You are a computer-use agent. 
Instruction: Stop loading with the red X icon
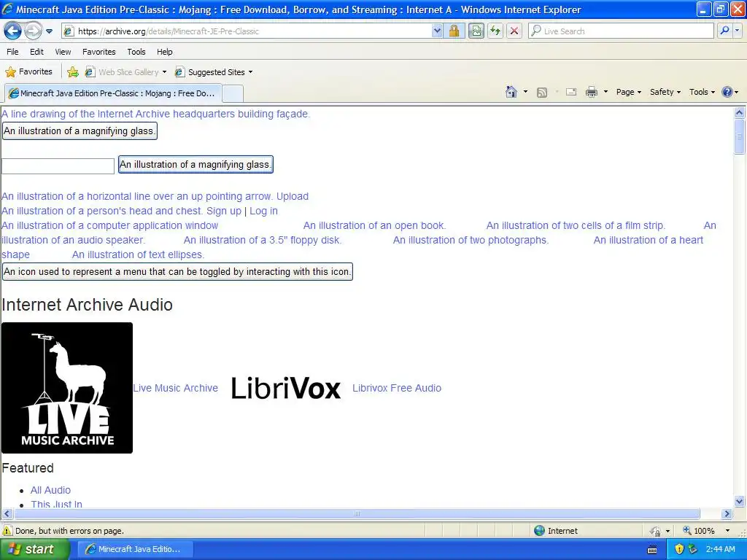(514, 31)
